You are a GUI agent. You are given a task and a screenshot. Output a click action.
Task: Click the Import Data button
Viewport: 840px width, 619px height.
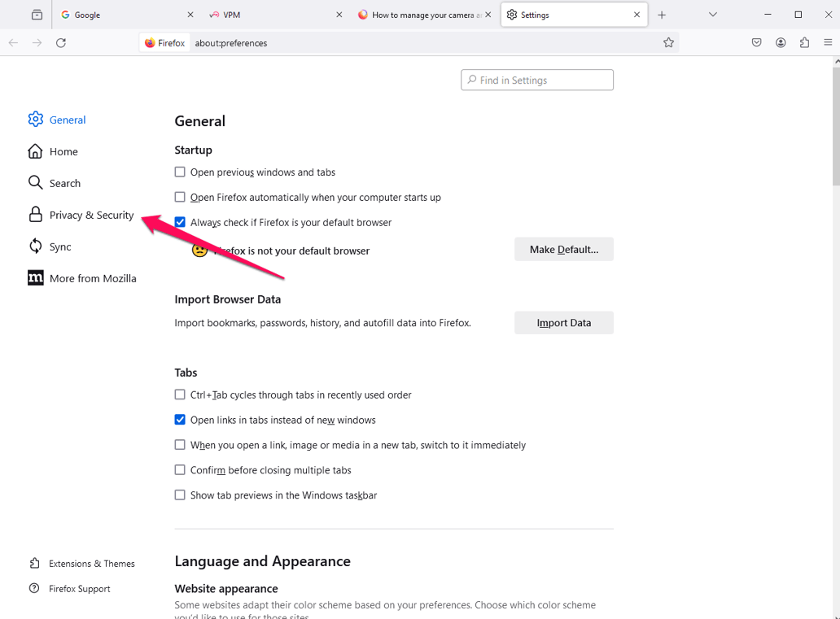[563, 322]
